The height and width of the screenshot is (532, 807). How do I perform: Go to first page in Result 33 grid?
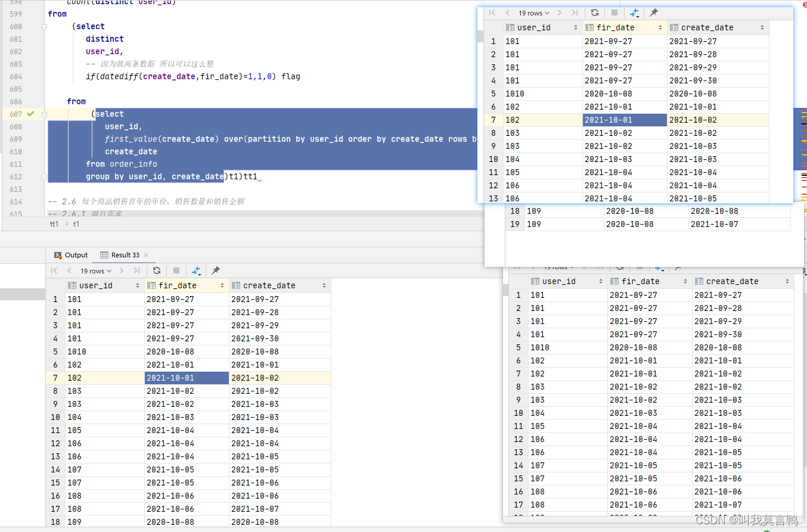(x=54, y=270)
